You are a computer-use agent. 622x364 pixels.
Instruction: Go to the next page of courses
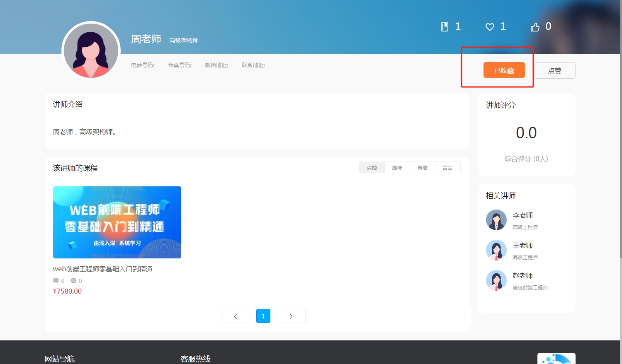(291, 316)
